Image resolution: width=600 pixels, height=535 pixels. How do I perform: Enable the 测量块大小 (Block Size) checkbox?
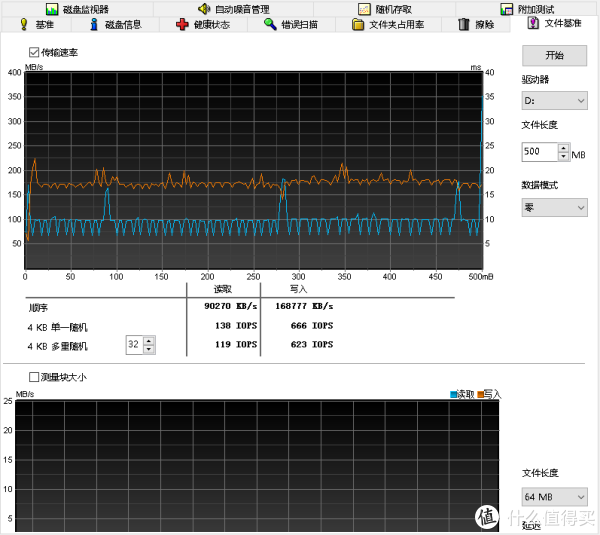click(35, 377)
